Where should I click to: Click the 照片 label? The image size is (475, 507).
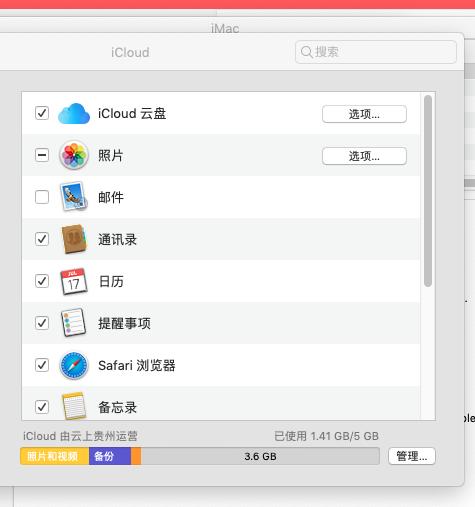111,156
